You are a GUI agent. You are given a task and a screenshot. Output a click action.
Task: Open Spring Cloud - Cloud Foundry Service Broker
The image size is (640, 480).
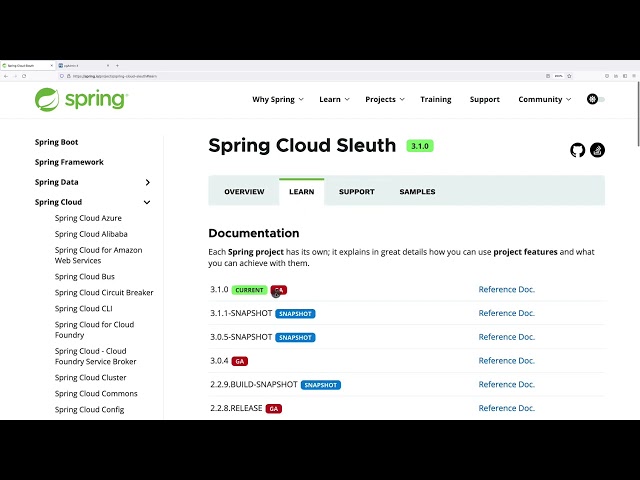pyautogui.click(x=96, y=356)
